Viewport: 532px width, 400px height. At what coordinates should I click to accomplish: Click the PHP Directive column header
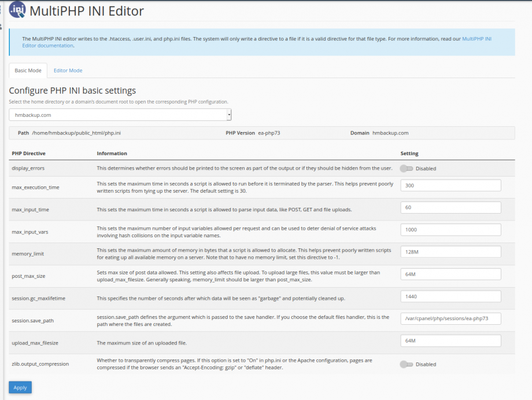28,153
